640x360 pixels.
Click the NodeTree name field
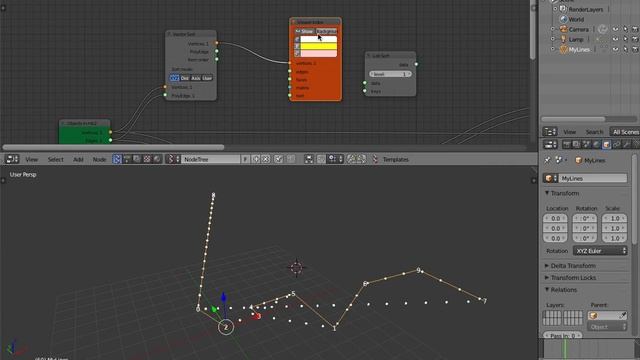pos(211,159)
